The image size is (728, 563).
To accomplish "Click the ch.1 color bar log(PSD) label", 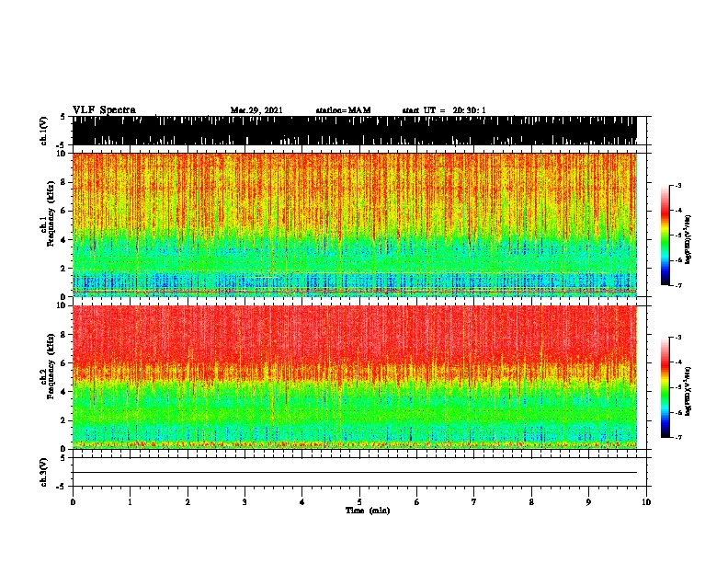I will [x=688, y=239].
